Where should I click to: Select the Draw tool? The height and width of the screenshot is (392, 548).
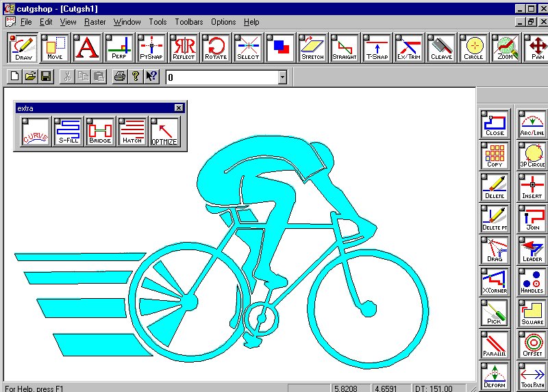(x=23, y=48)
